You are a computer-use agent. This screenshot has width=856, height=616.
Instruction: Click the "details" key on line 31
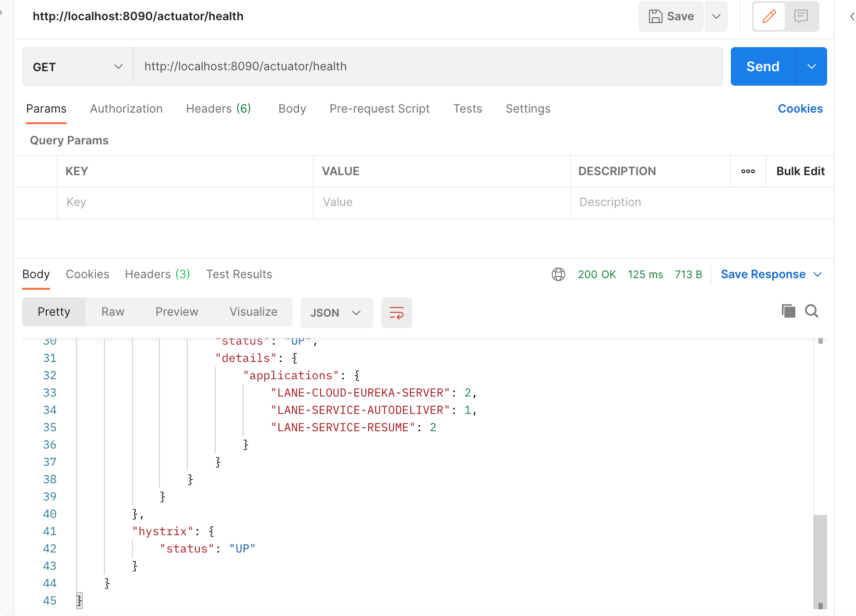click(246, 358)
